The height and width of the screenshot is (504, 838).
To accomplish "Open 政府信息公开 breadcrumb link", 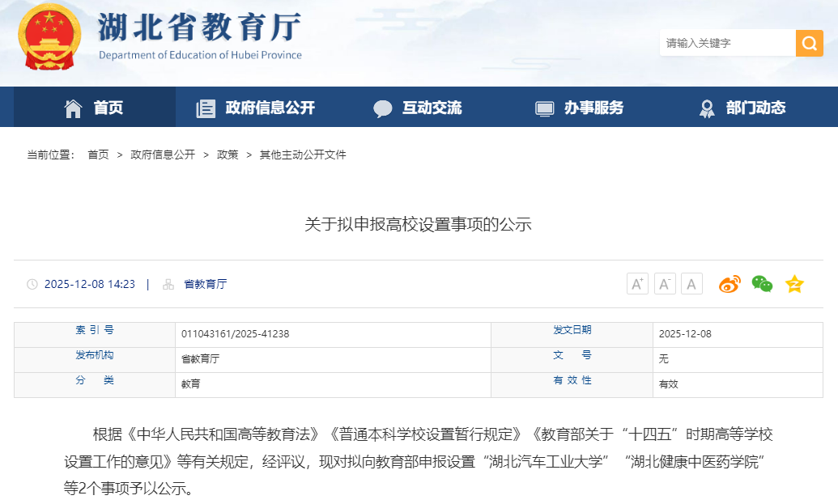I will (163, 155).
